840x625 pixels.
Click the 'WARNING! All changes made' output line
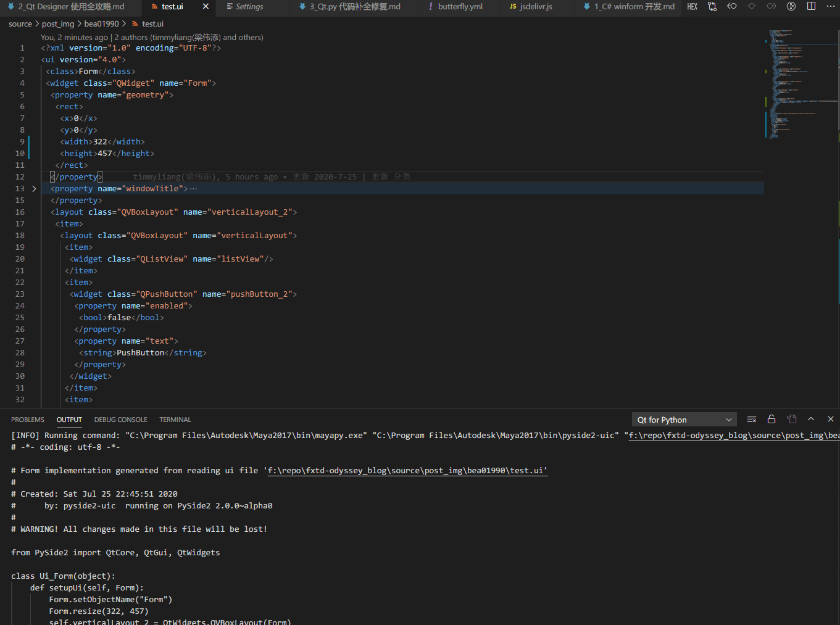pos(139,529)
